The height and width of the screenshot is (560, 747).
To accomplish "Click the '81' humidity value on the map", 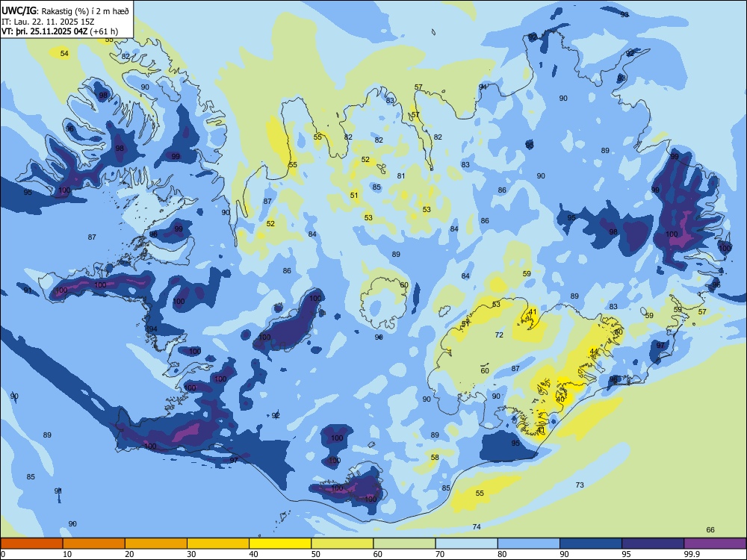I will tap(401, 175).
